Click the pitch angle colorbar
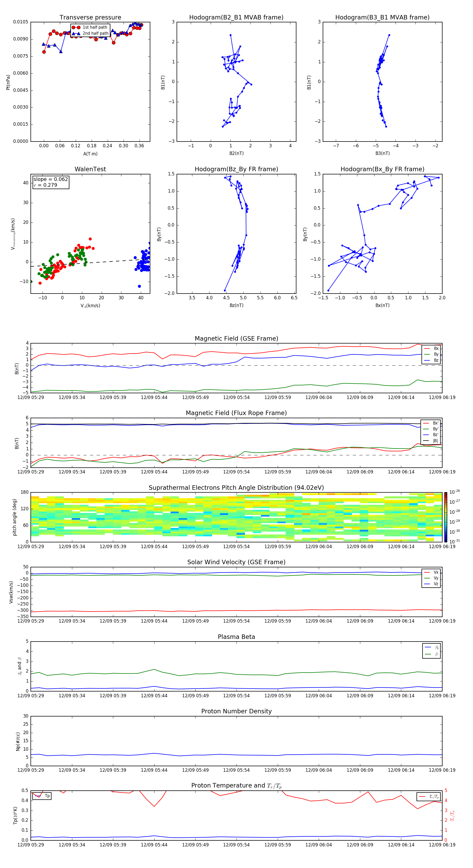Viewport: 473px width, 868px height. (446, 517)
